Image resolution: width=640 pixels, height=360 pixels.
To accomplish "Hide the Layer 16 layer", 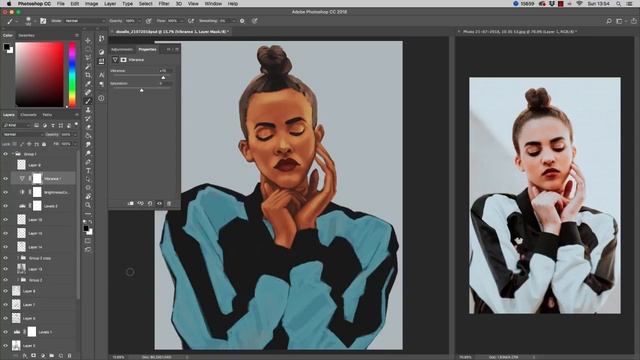I will click(x=5, y=220).
